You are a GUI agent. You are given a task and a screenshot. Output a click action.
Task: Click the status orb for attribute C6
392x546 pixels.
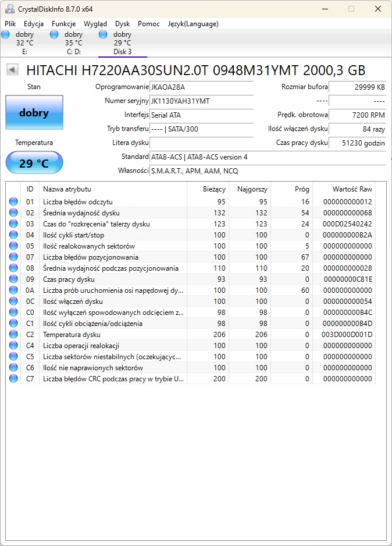(x=13, y=368)
